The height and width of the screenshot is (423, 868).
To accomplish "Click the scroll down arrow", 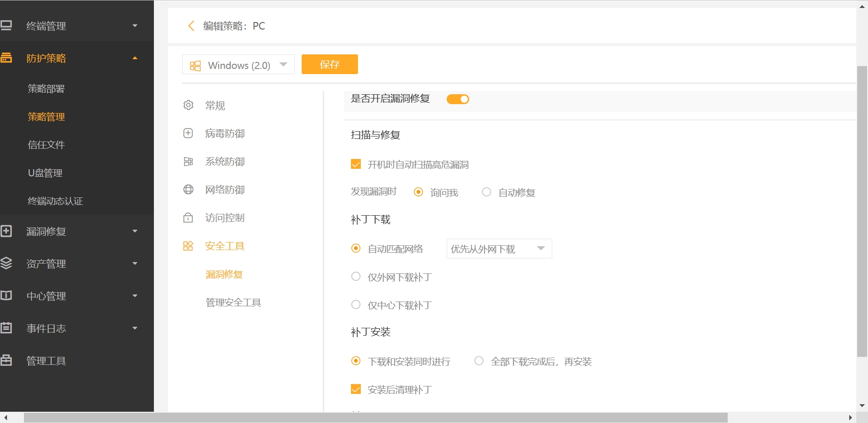I will pyautogui.click(x=862, y=406).
